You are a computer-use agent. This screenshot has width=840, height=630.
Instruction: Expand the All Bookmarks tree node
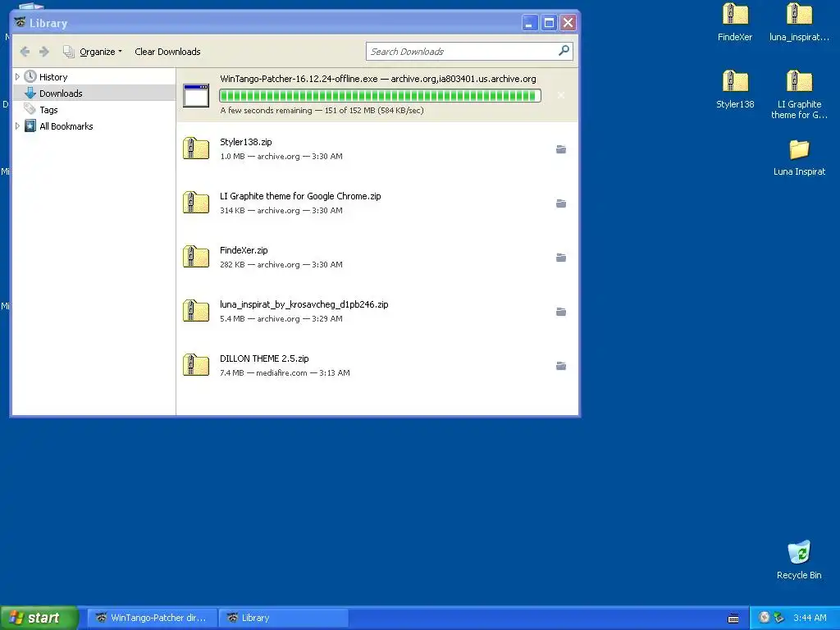coord(17,126)
